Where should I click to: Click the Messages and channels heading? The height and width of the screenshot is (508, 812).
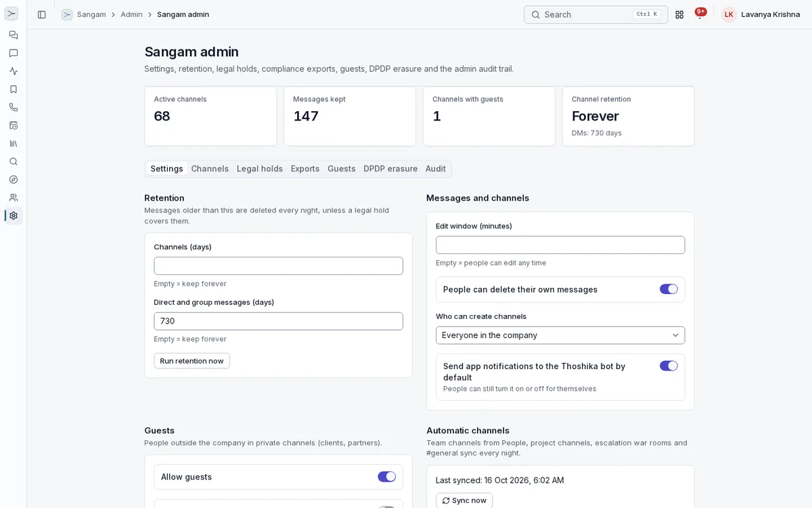pos(478,198)
